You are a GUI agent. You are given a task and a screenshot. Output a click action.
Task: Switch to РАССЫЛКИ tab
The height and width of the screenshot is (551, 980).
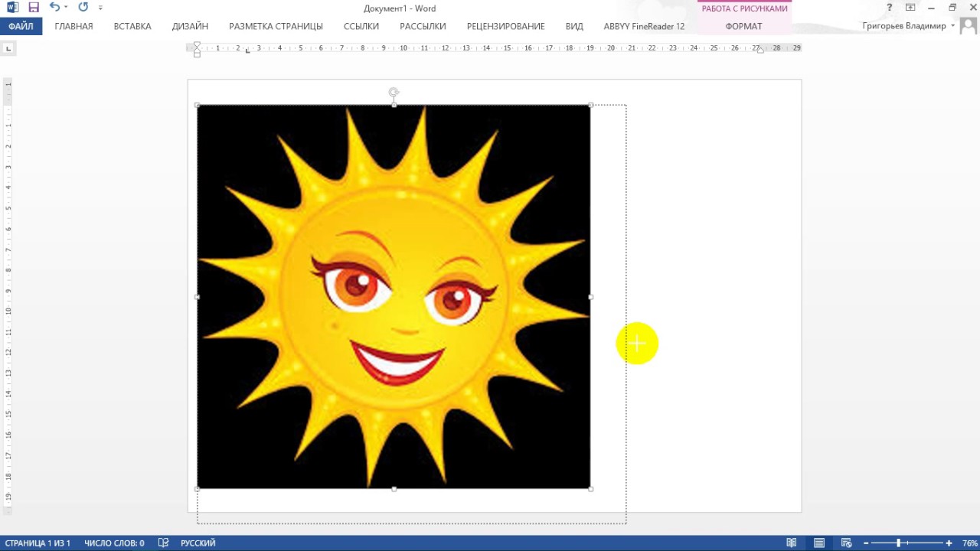423,26
